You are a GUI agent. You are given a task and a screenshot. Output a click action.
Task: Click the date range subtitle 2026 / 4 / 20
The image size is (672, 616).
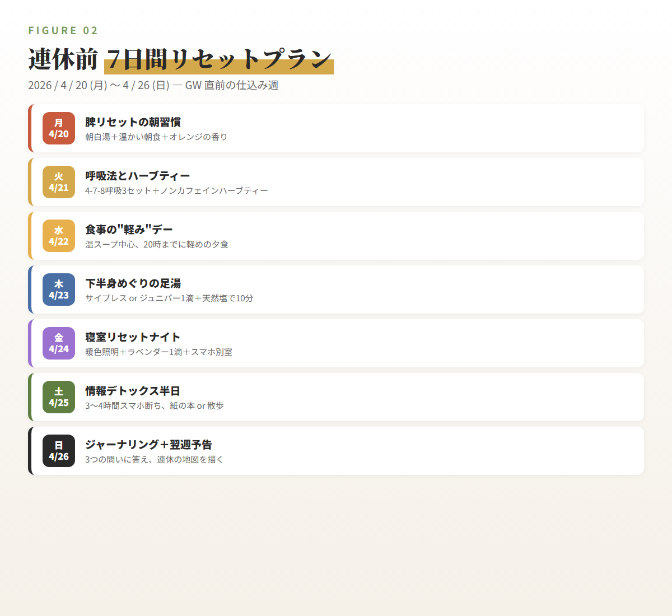click(153, 85)
